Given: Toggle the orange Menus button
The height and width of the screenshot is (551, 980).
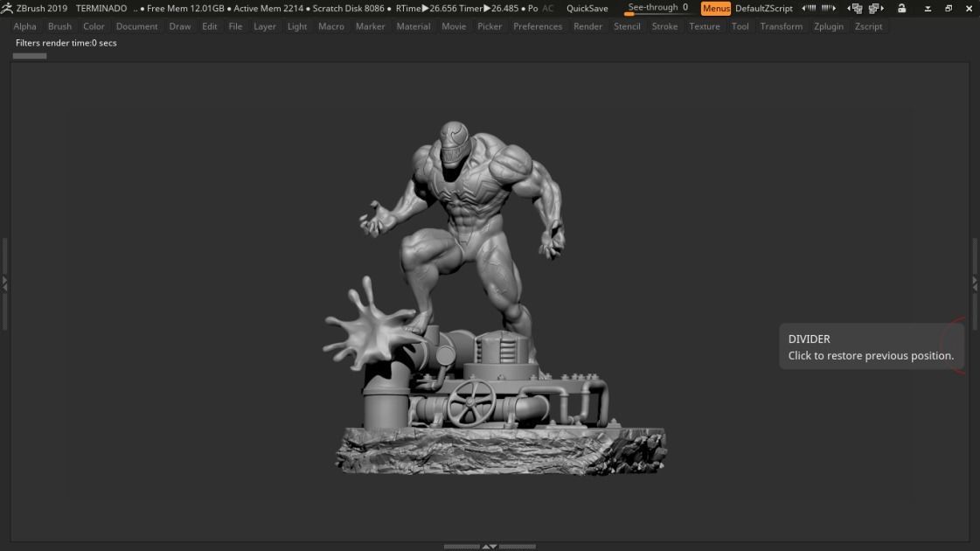Looking at the screenshot, I should [x=716, y=8].
